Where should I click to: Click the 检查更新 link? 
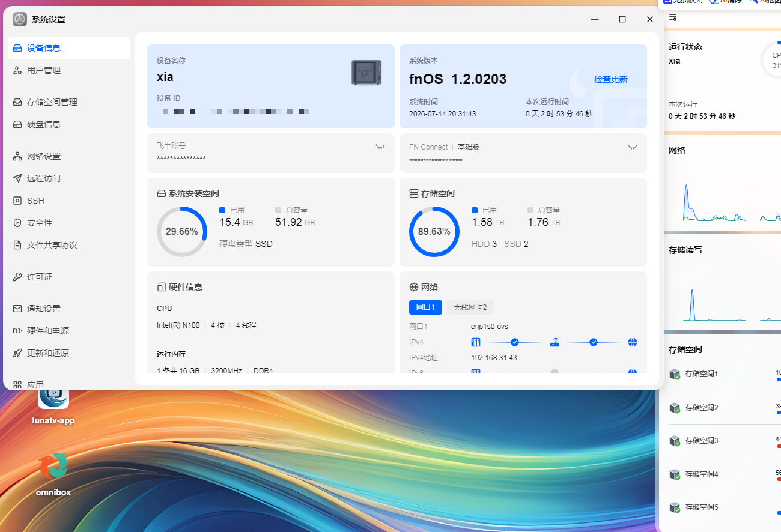click(611, 79)
